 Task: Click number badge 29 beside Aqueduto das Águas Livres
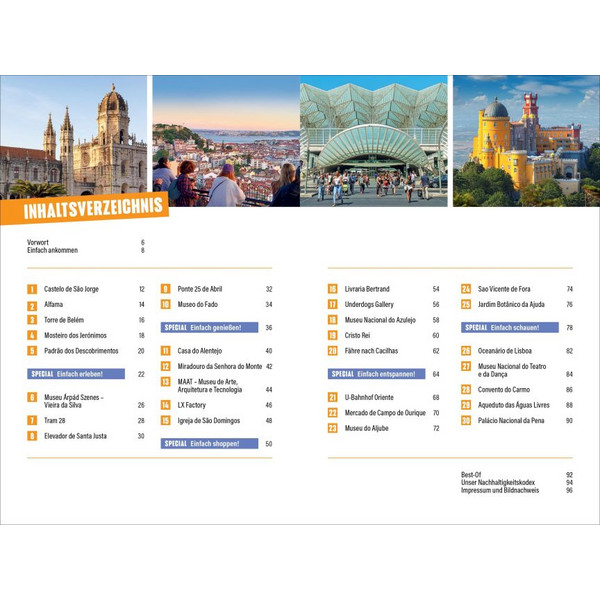pyautogui.click(x=466, y=405)
